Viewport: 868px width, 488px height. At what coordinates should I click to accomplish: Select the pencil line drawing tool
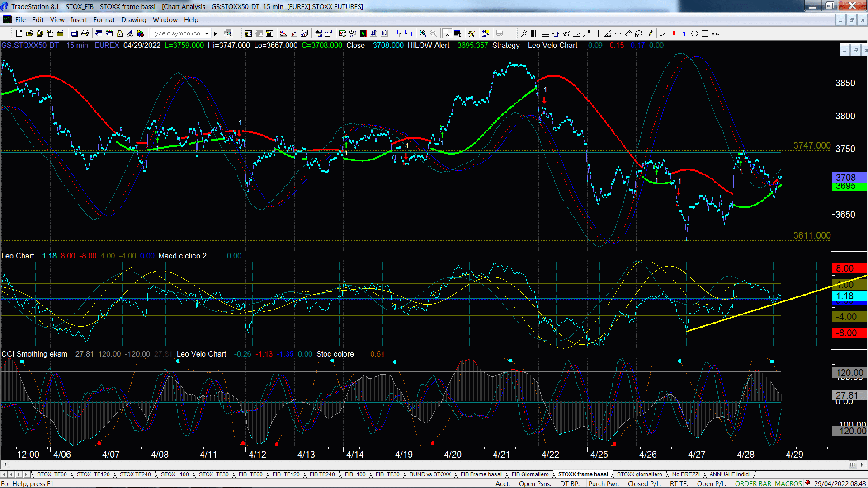click(650, 33)
